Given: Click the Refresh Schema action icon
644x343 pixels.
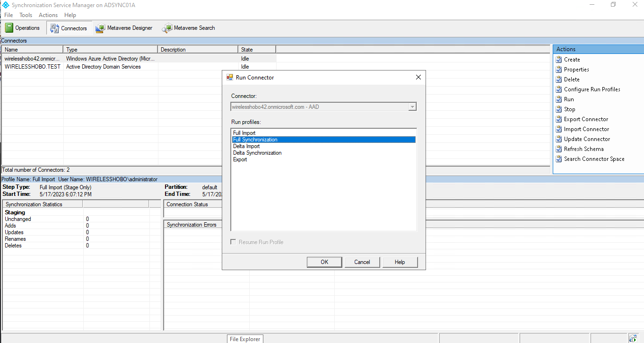Looking at the screenshot, I should coord(558,149).
